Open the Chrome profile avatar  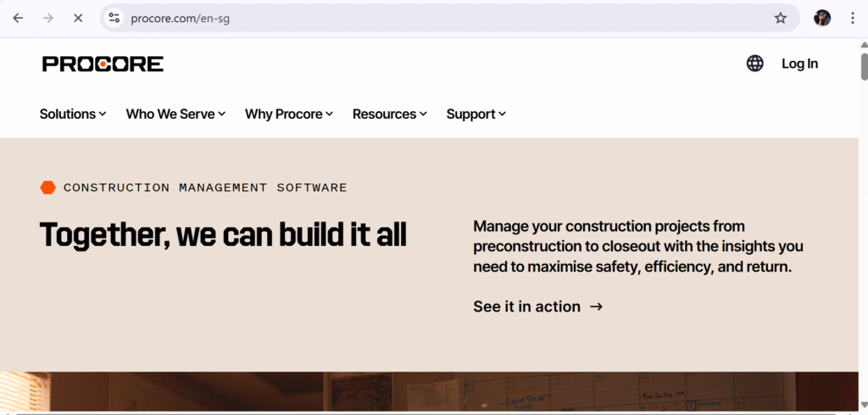(x=822, y=19)
